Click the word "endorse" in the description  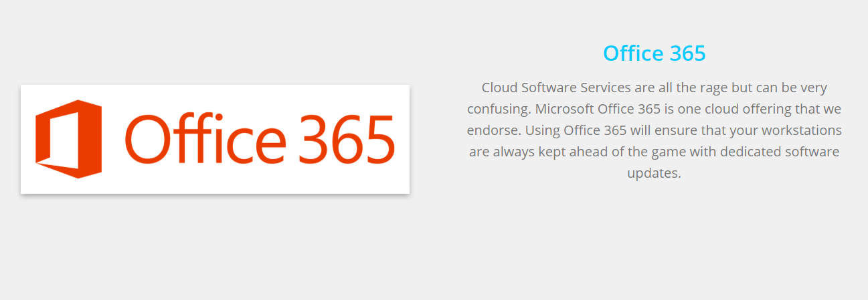coord(494,130)
